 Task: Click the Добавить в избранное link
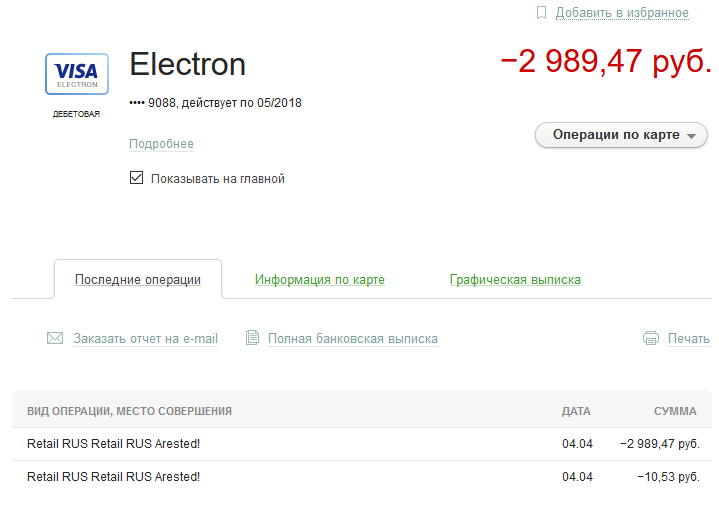tap(622, 13)
